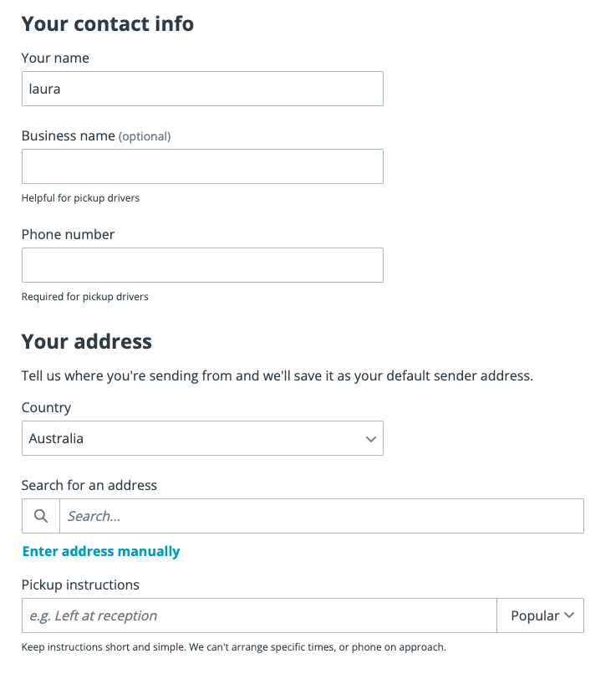
Task: Click the "Country" label text
Action: coord(46,407)
